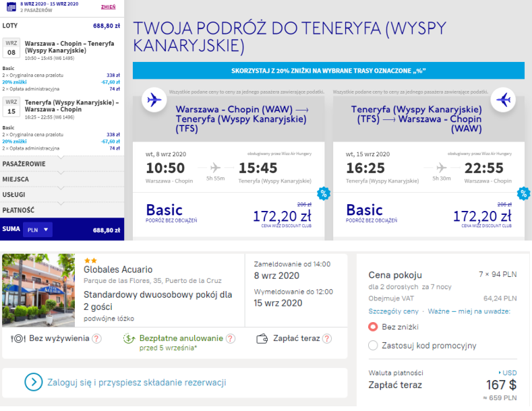The width and height of the screenshot is (532, 411).
Task: Click the airplane icon on the outbound flight card
Action: coord(154,100)
